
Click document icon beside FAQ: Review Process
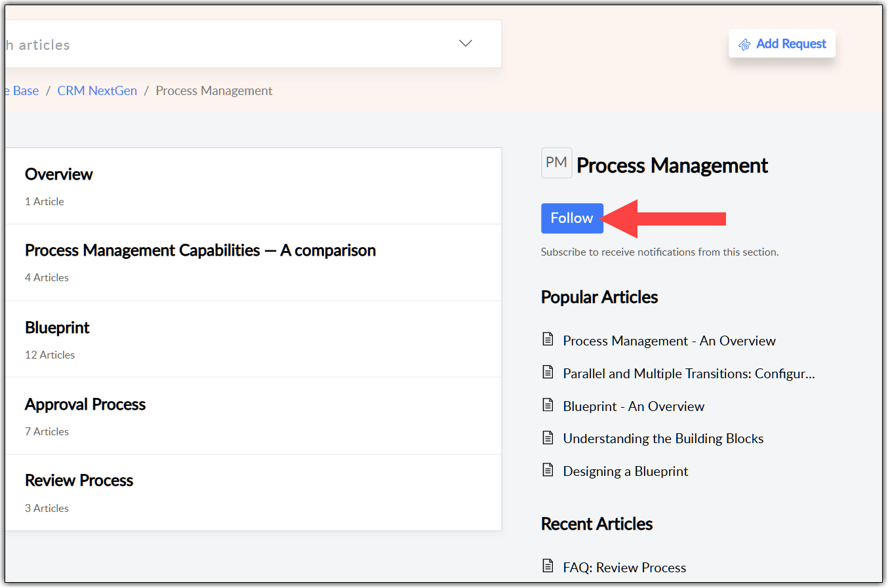point(548,566)
